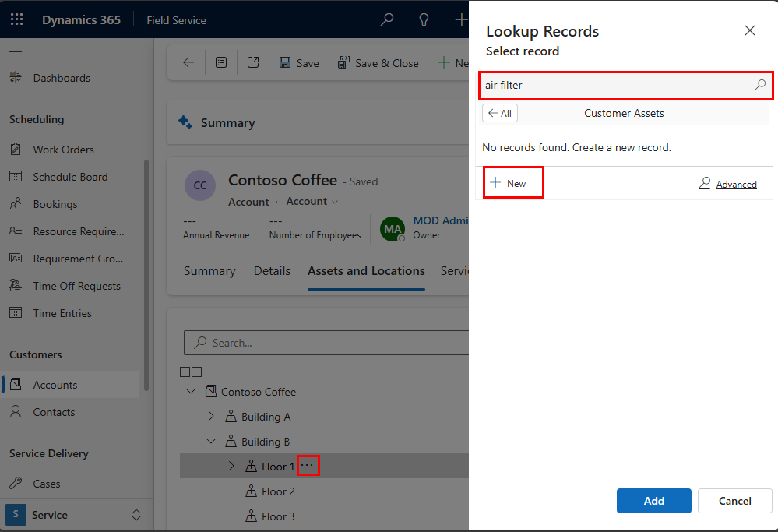Expand the Building A tree node

coord(211,417)
